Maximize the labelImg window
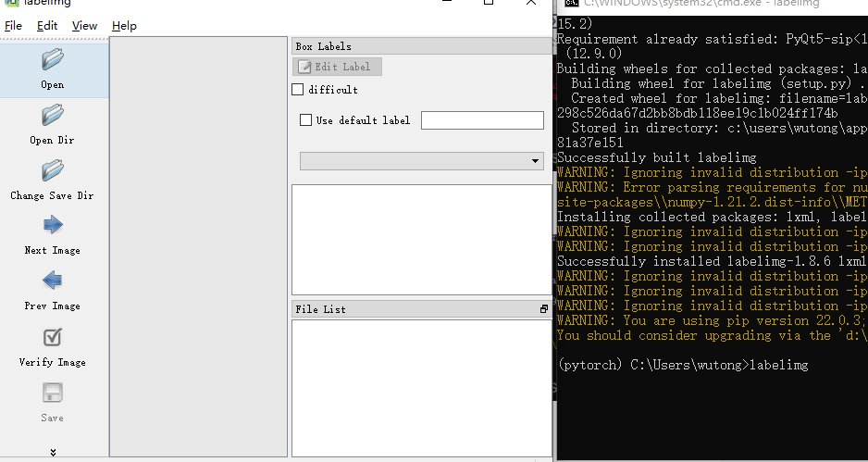This screenshot has height=462, width=868. click(489, 2)
